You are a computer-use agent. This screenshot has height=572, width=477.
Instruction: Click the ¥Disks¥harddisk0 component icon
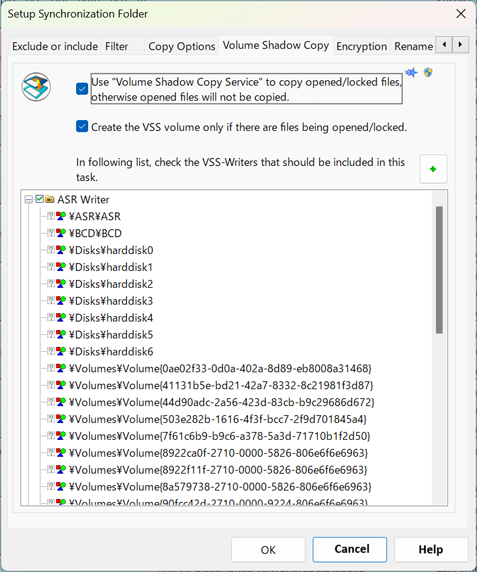coord(61,250)
